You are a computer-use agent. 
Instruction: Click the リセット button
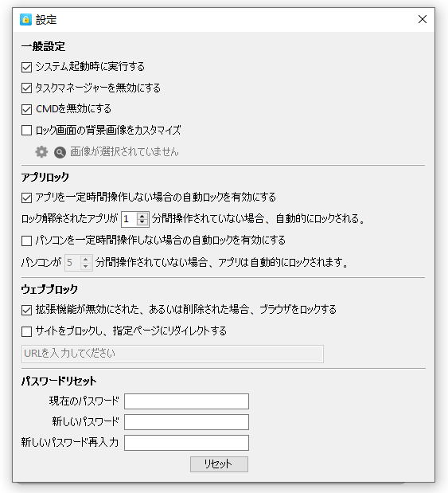click(x=219, y=464)
